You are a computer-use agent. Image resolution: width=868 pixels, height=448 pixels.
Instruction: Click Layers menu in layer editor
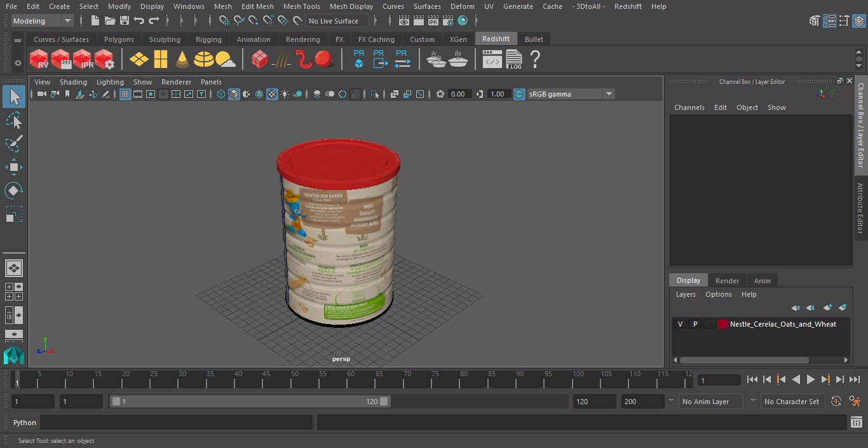coord(686,294)
